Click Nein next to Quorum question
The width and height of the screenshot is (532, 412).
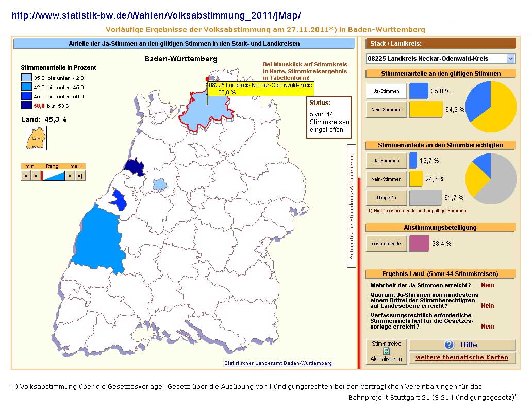[x=487, y=306]
